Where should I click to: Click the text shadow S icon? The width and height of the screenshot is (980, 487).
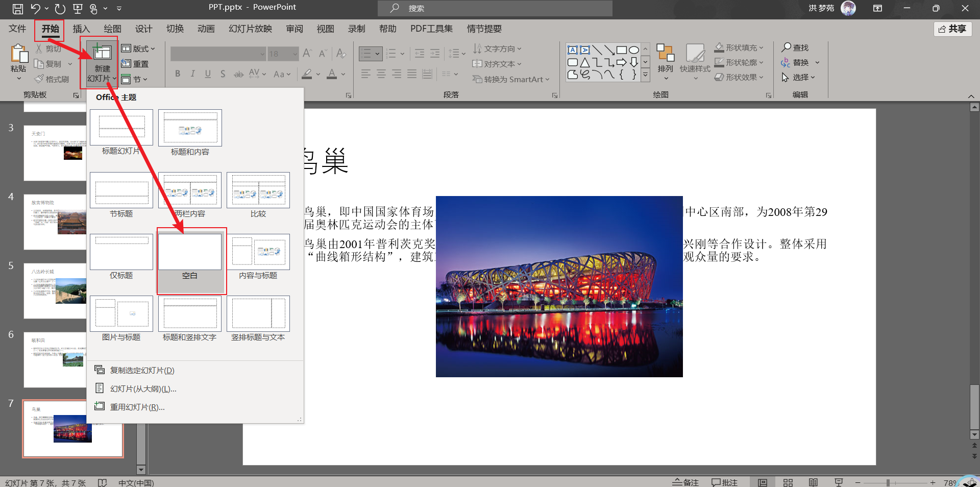pyautogui.click(x=223, y=74)
